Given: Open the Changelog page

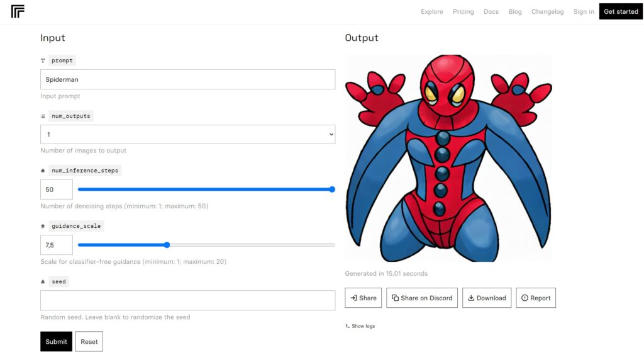Looking at the screenshot, I should coord(548,11).
